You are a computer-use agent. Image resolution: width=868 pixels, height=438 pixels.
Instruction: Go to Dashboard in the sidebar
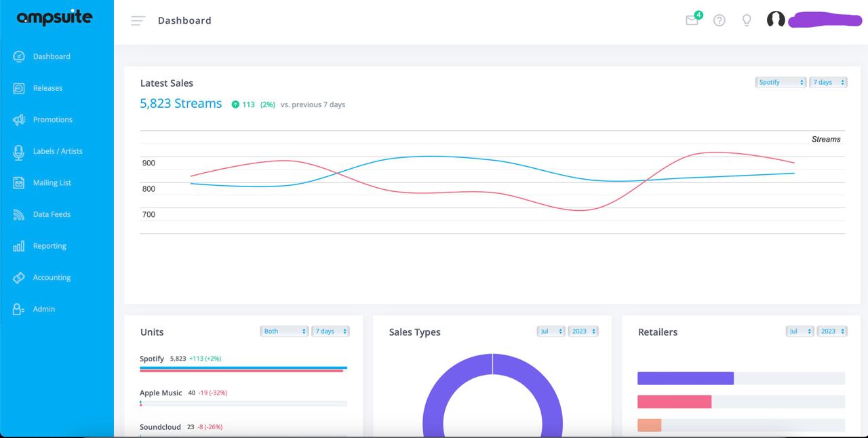pyautogui.click(x=52, y=56)
